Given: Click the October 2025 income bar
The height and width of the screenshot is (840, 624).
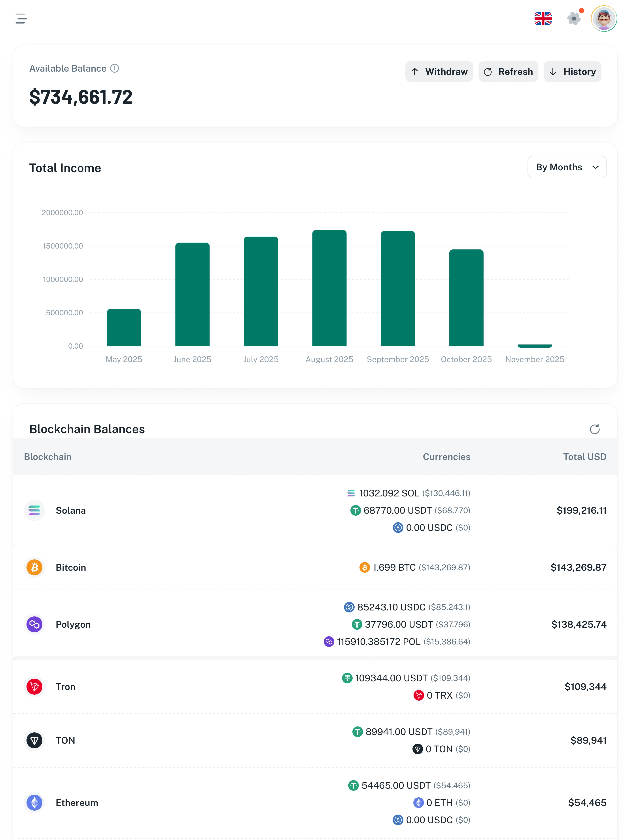Looking at the screenshot, I should tap(466, 298).
